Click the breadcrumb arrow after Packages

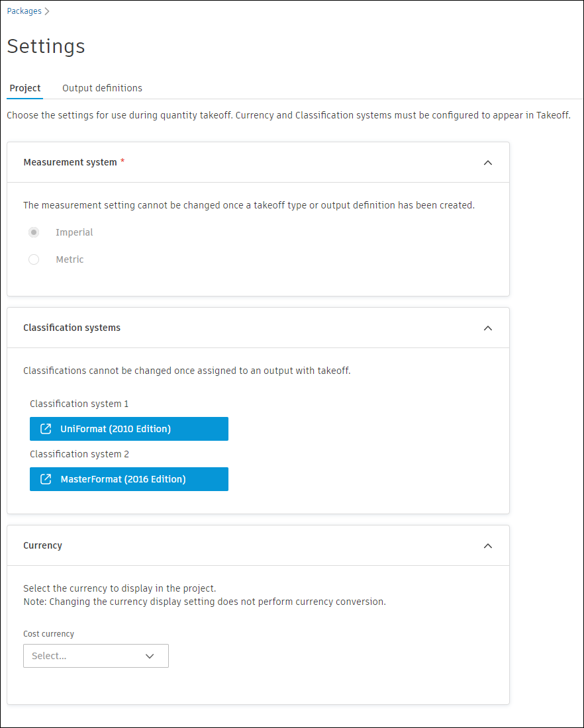(x=47, y=11)
